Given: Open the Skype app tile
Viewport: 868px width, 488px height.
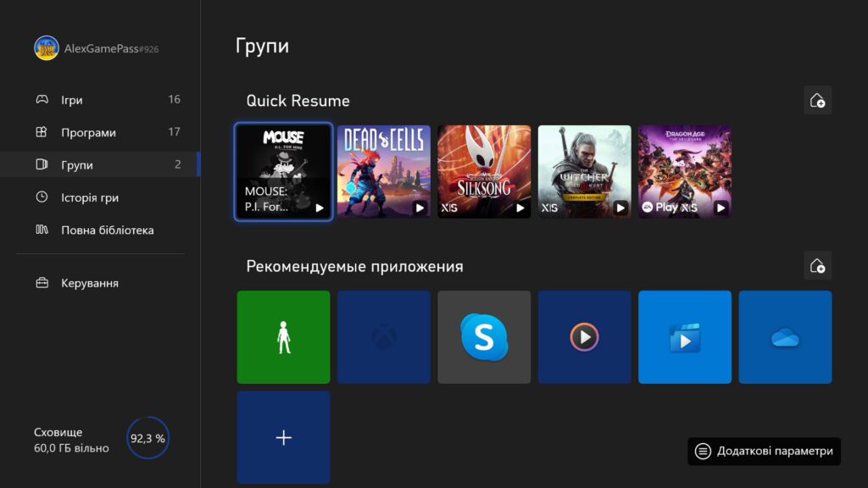Looking at the screenshot, I should [x=484, y=337].
